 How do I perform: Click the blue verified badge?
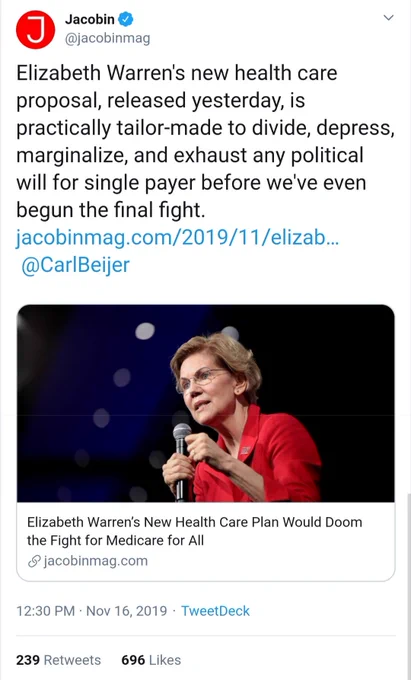(x=126, y=20)
